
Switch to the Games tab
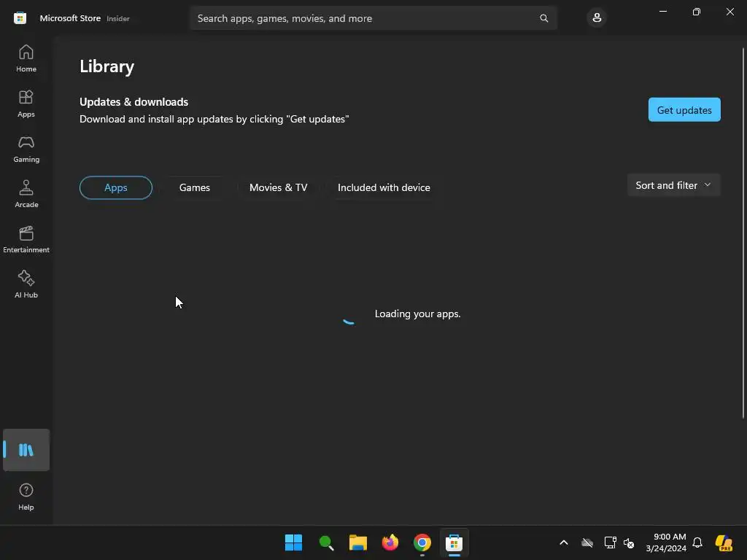[x=194, y=187]
